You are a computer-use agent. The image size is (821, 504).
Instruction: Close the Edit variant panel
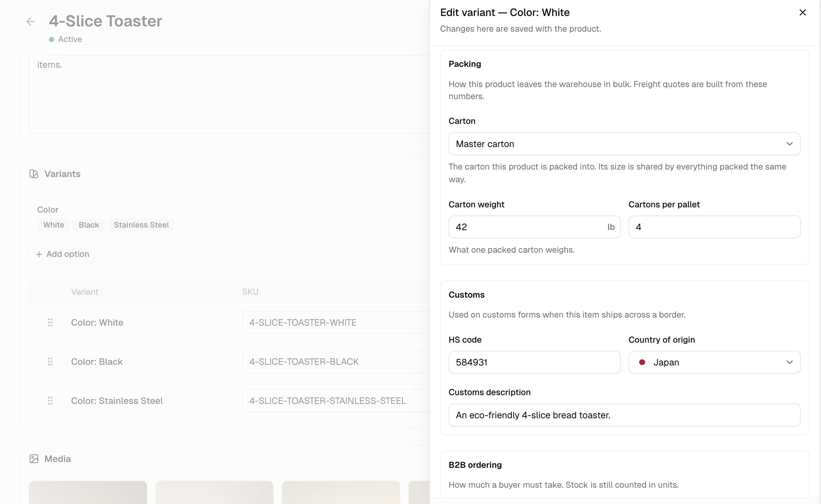803,12
